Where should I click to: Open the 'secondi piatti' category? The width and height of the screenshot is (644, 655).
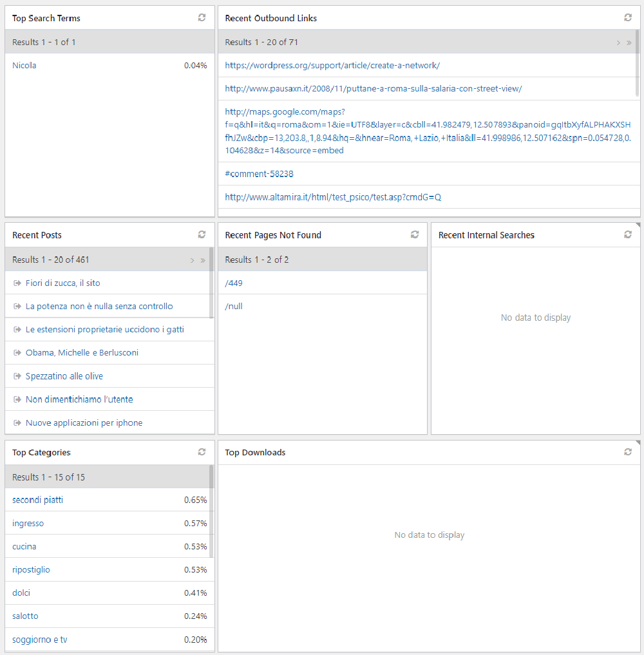coord(37,499)
